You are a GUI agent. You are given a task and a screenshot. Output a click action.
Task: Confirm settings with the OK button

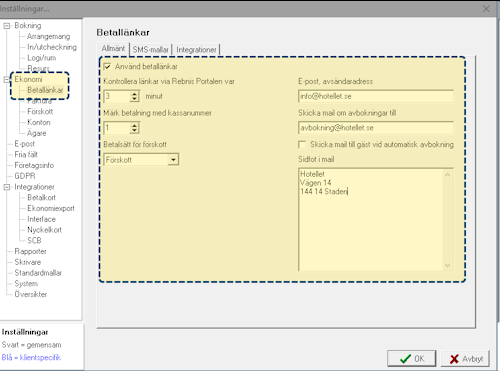point(412,359)
